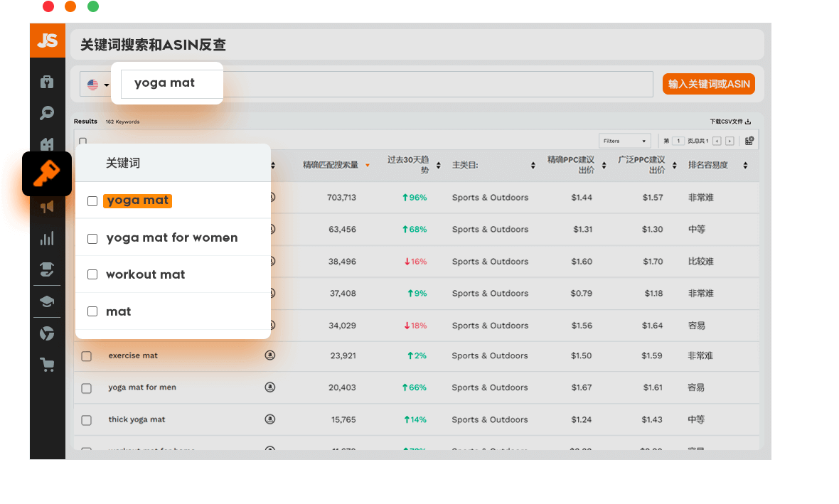Click Amazon icon in thick yoga mat row
The width and height of the screenshot is (839, 504).
point(270,419)
